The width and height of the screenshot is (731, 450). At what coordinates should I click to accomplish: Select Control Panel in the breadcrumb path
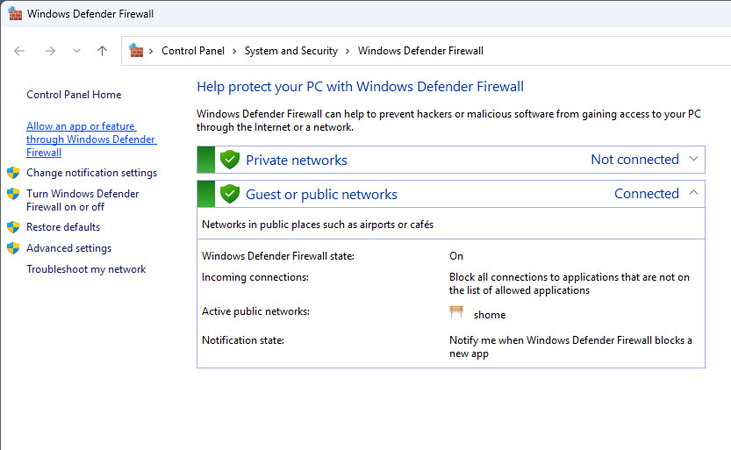193,51
